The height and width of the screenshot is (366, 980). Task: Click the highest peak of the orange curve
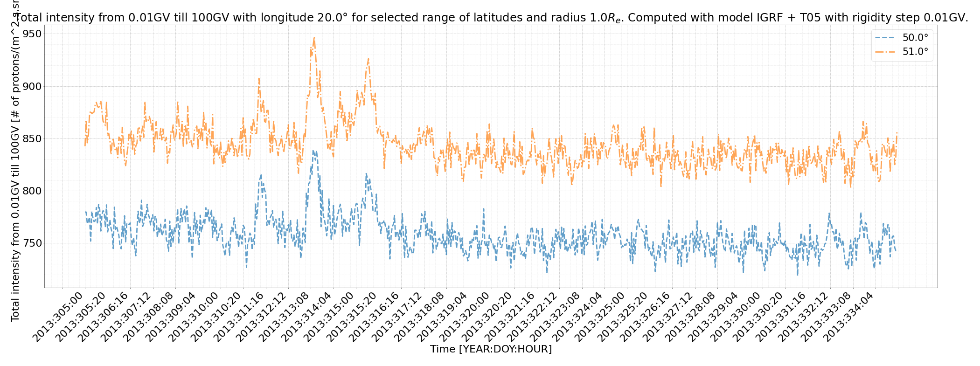(x=314, y=38)
